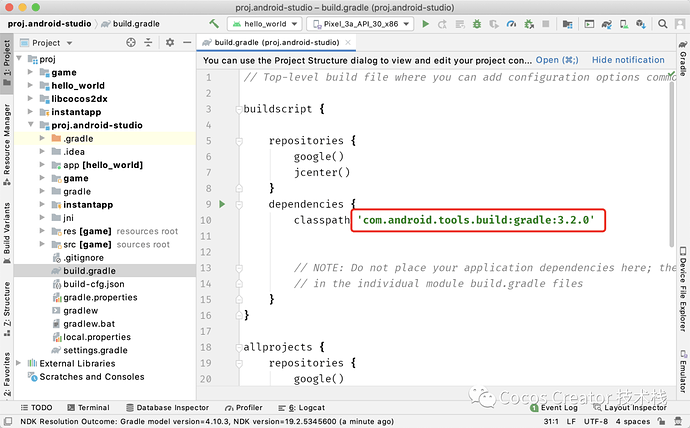Click Collapse All icon in Project panel
Screen dimensions: 690x428
click(148, 42)
